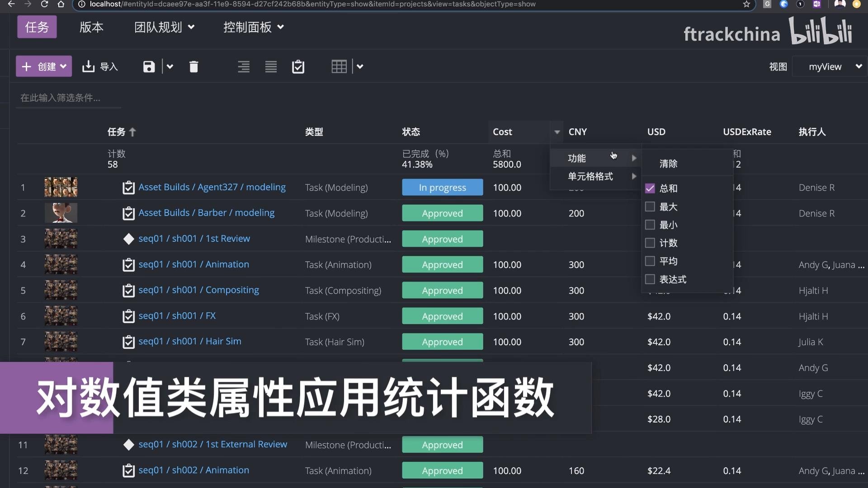Click the filter criteria input field

pos(69,98)
